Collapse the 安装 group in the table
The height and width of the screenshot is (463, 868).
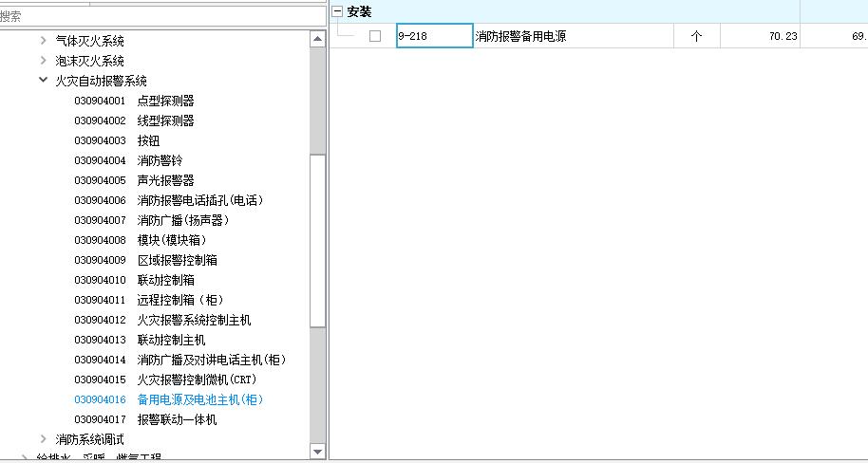[x=337, y=11]
